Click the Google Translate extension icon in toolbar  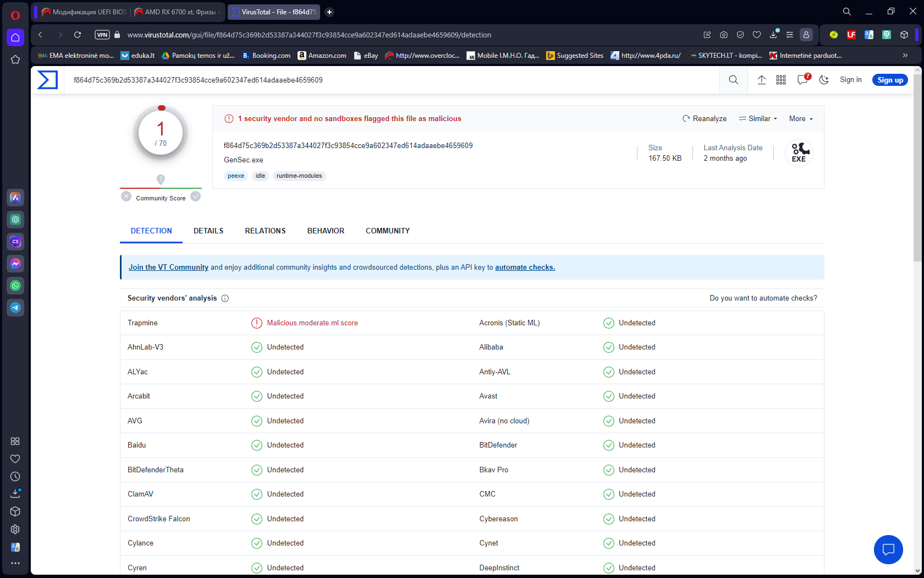(x=869, y=35)
